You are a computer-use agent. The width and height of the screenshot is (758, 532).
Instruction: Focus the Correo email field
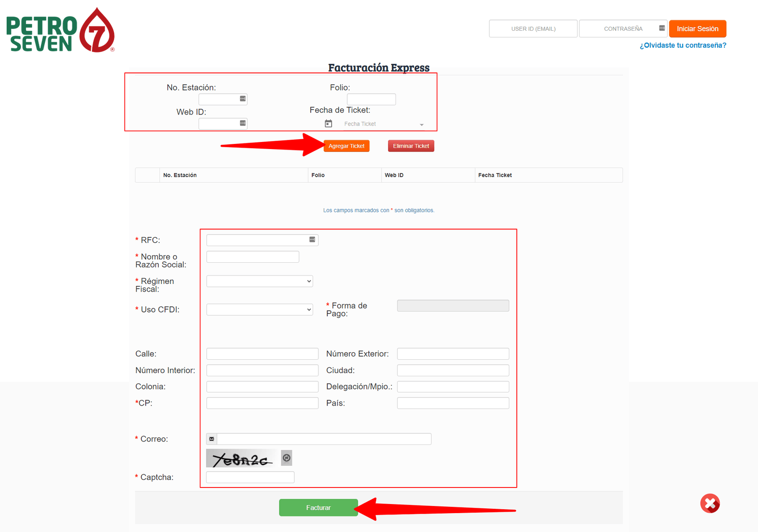tap(324, 439)
